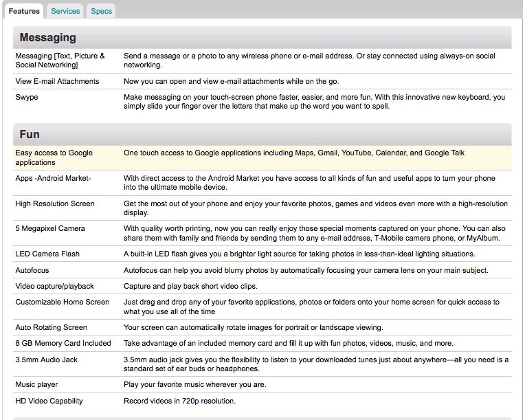Select the 'Auto Rotating Screen' feature name
Screen dimensions: 525x420
52,328
